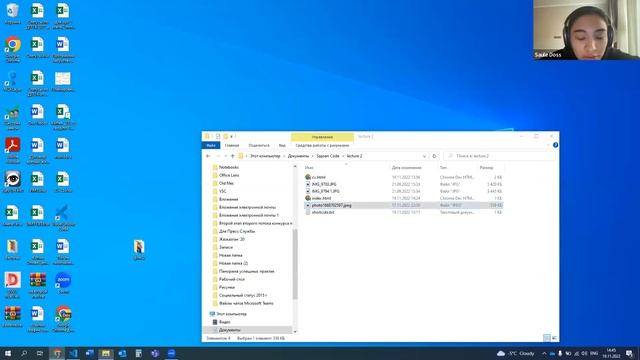640x360 pixels.
Task: Open the weather widget showing Cloudy
Action: (516, 353)
